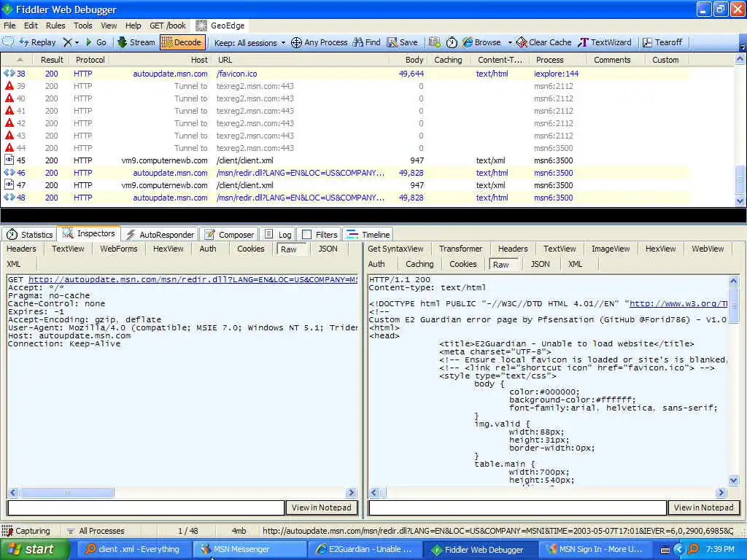Click the arrows icon of session 48
This screenshot has height=560, width=747.
(x=9, y=197)
